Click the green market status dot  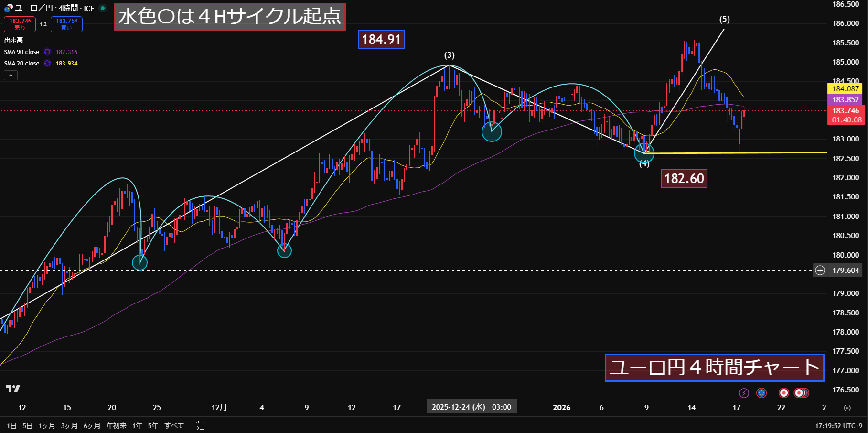(103, 8)
